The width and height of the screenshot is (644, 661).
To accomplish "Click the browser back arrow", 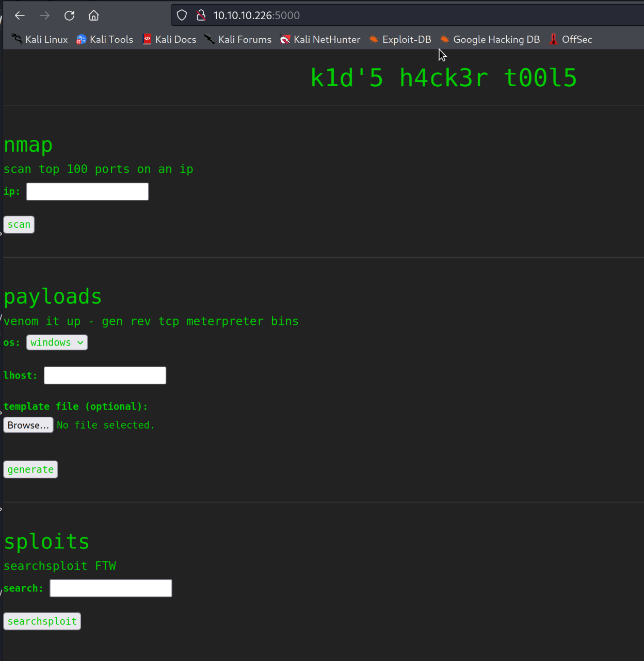I will pyautogui.click(x=20, y=15).
